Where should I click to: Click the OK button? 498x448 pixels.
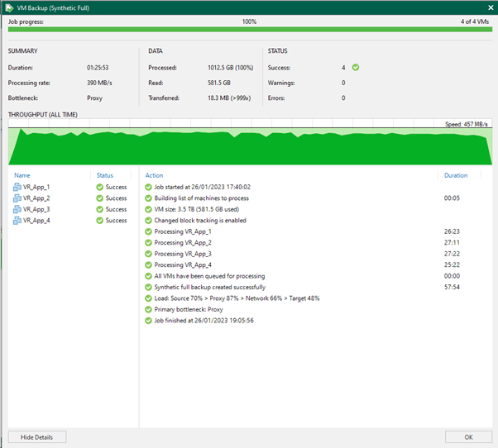coord(468,437)
